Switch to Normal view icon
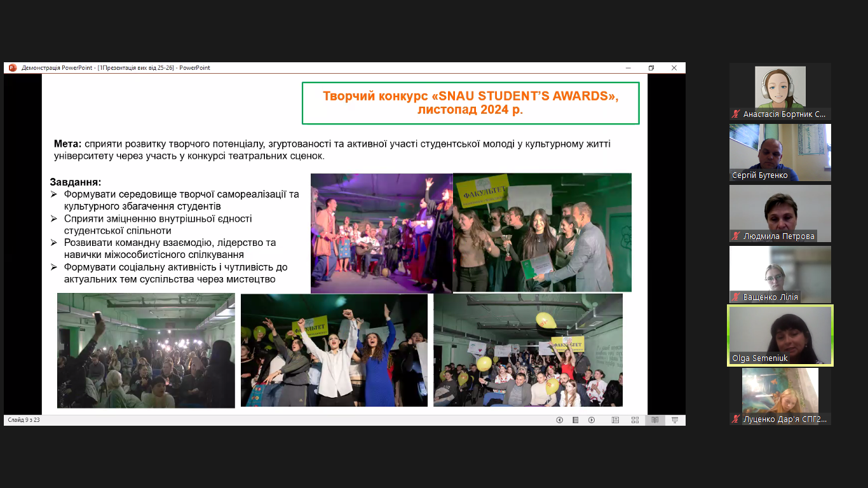This screenshot has height=488, width=868. (x=615, y=420)
